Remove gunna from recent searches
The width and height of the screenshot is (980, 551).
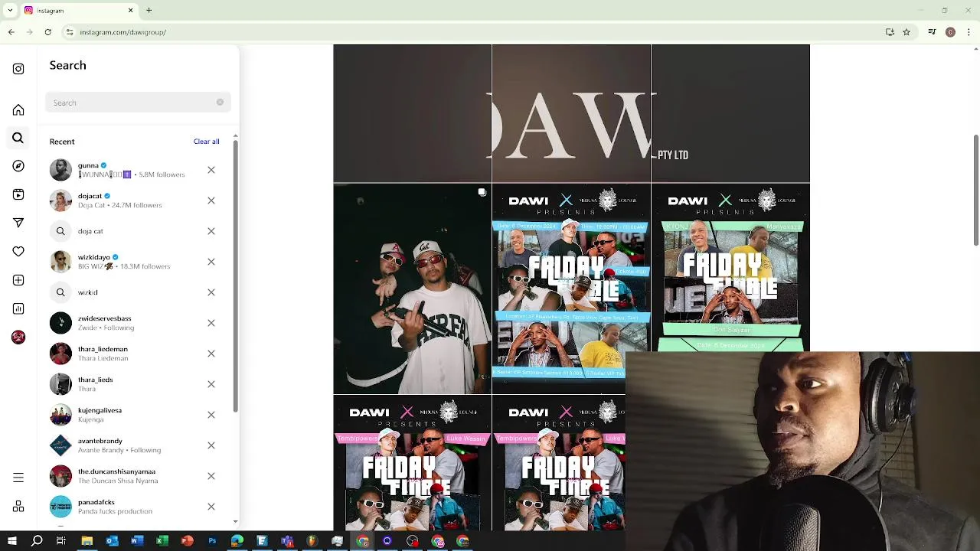pos(211,170)
